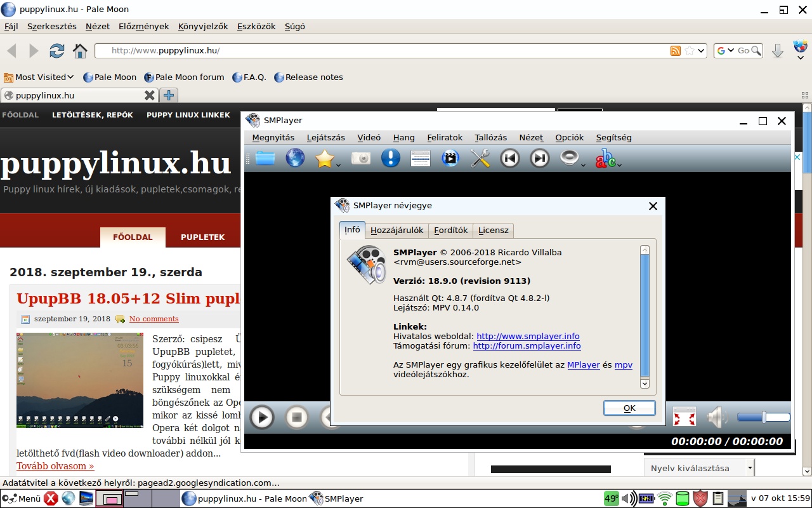The height and width of the screenshot is (508, 812).
Task: Follow the mpv link in the dialog
Action: coord(624,364)
